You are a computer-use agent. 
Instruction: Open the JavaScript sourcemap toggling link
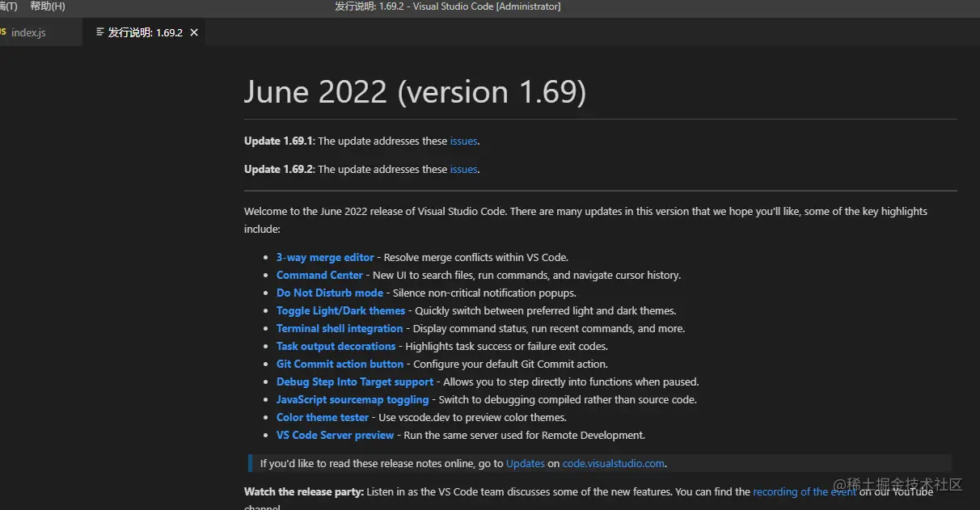[353, 400]
